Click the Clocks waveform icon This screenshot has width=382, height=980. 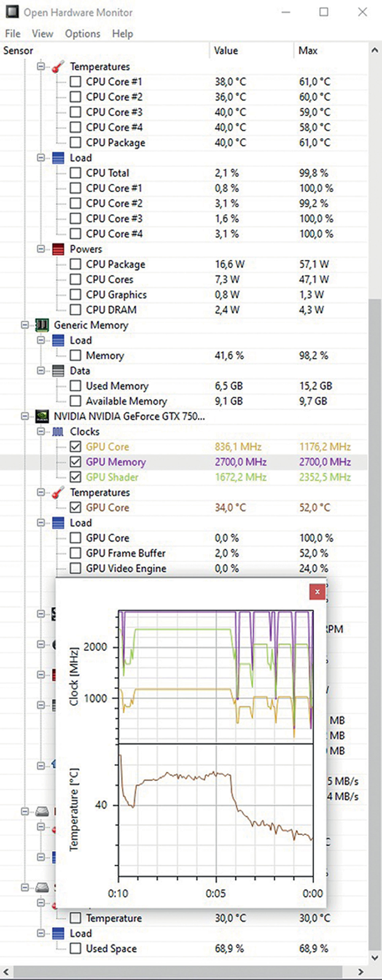click(x=58, y=432)
